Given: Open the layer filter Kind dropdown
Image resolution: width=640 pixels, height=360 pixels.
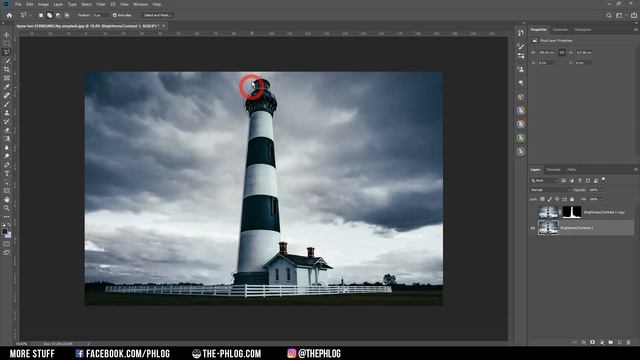Looking at the screenshot, I should point(544,180).
